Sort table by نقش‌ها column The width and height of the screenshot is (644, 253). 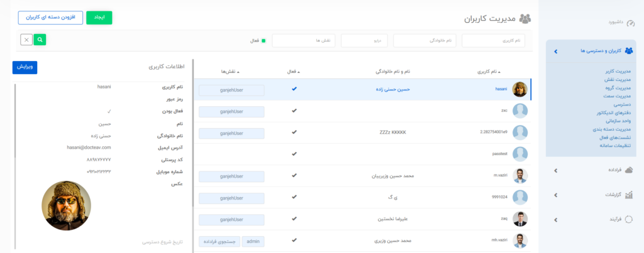pos(230,72)
